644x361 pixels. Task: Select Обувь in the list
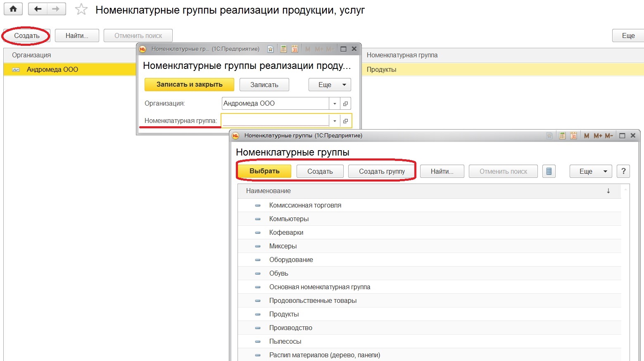430,273
